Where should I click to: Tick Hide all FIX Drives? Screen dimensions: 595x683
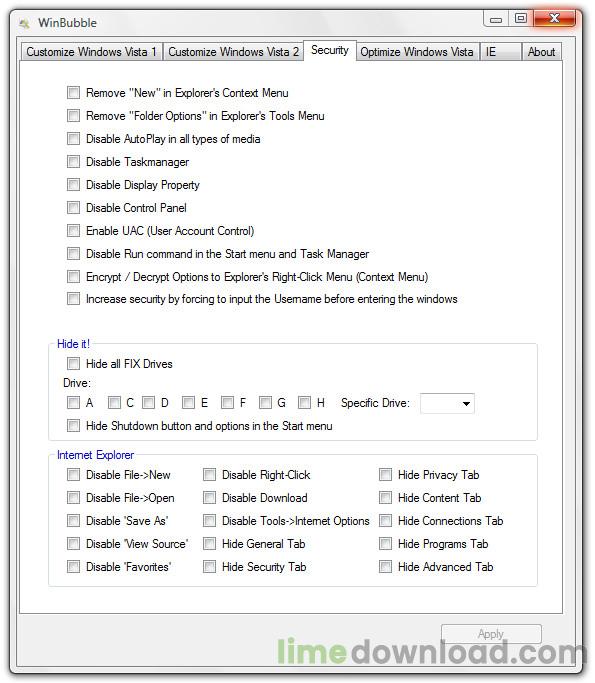[x=74, y=363]
